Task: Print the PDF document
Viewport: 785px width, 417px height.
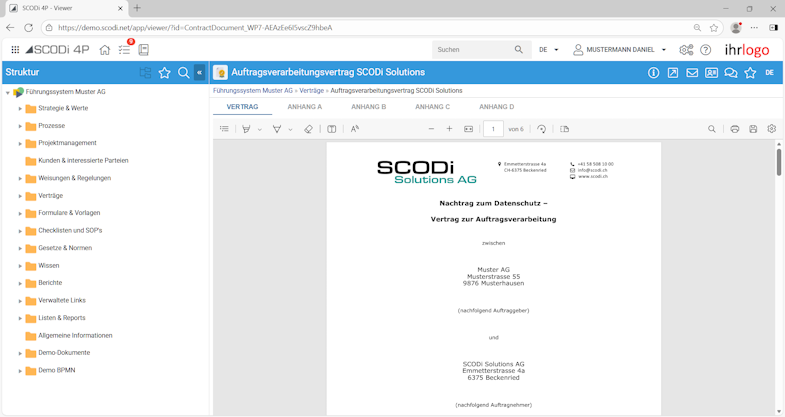Action: [x=734, y=129]
